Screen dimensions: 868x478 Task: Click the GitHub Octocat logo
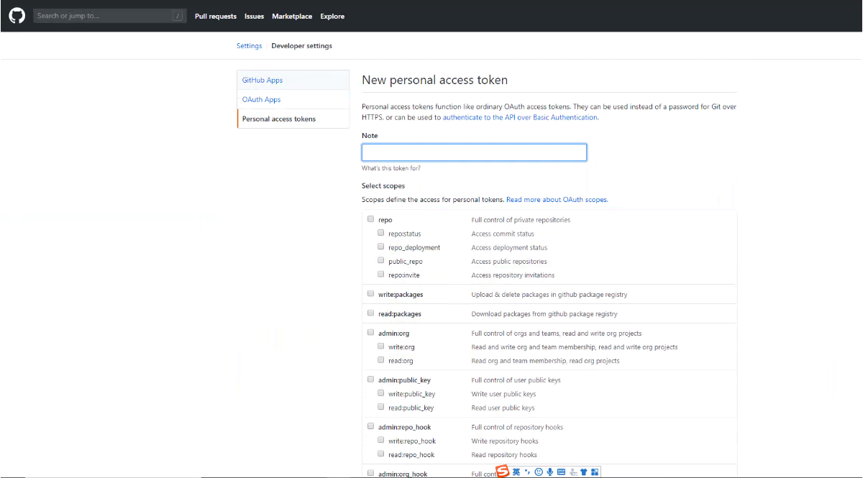tap(17, 15)
